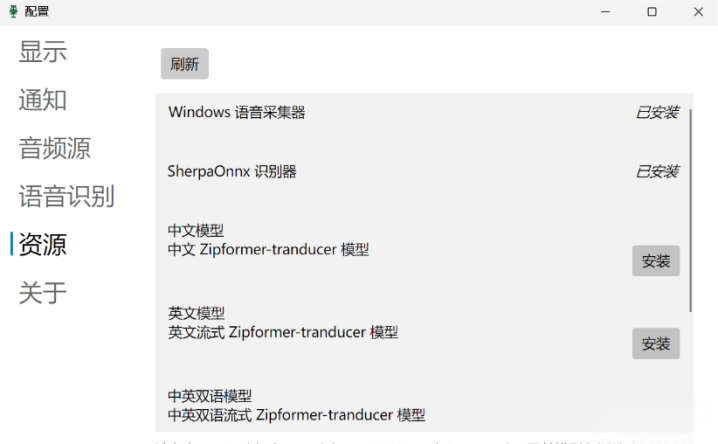Click the resource list vertical scrollbar
This screenshot has height=444, width=718.
(689, 210)
